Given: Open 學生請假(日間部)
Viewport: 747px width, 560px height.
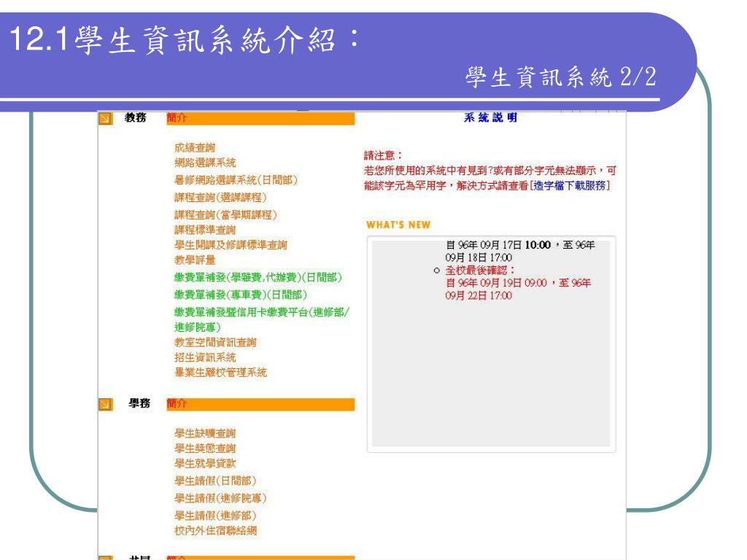Looking at the screenshot, I should click(x=215, y=481).
